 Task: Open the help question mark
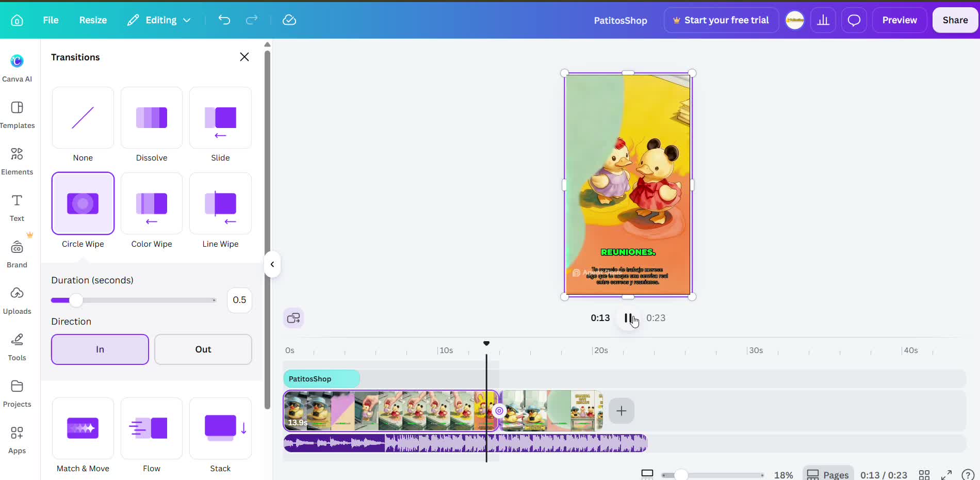(968, 475)
